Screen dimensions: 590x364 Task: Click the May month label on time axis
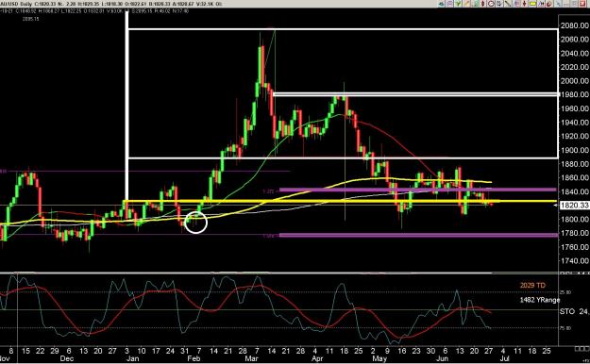pos(379,358)
